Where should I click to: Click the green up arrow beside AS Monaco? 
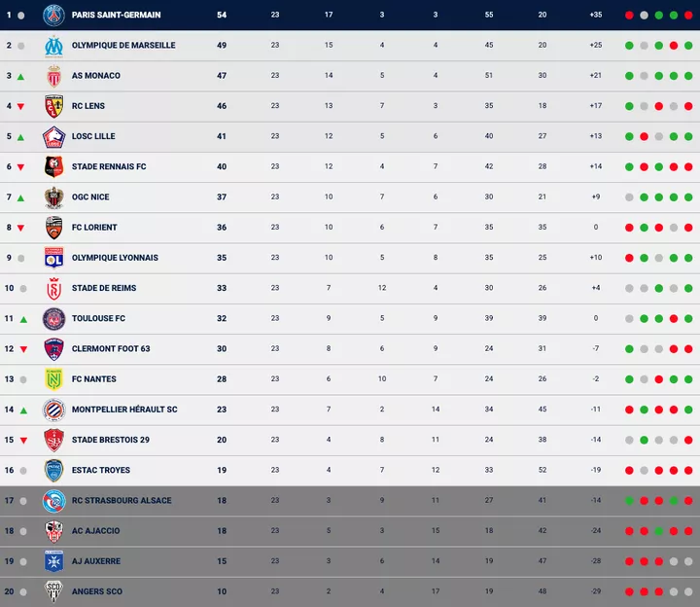tap(20, 76)
